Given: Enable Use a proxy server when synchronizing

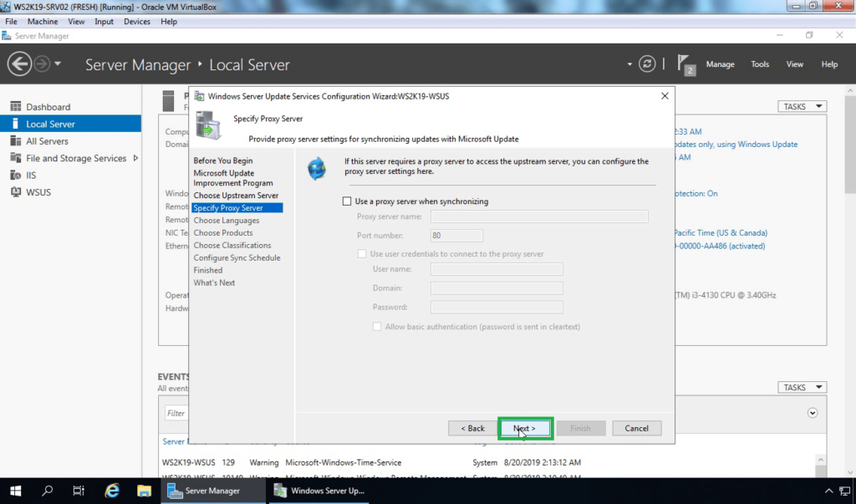Looking at the screenshot, I should pos(347,201).
